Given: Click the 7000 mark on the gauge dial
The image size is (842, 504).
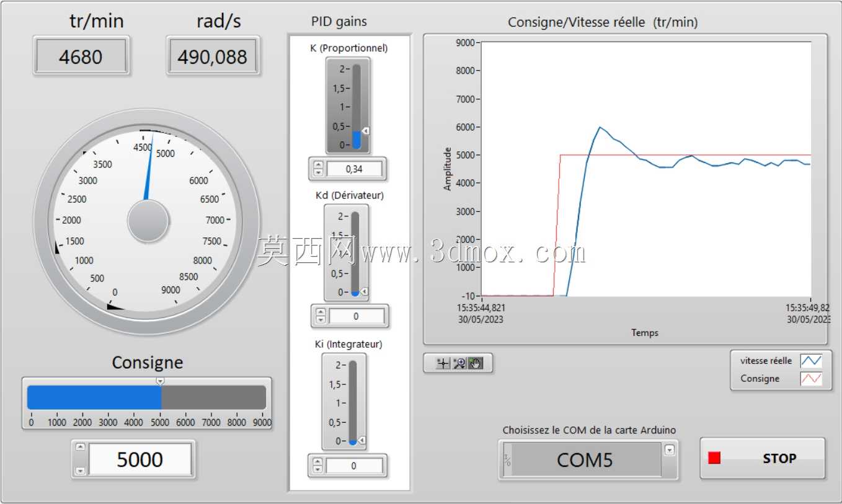Looking at the screenshot, I should 215,220.
